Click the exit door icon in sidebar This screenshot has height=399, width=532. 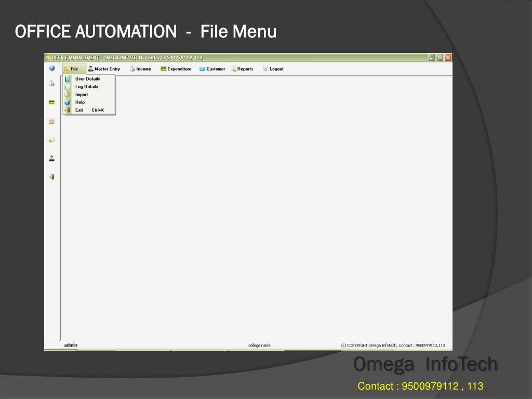(x=51, y=177)
